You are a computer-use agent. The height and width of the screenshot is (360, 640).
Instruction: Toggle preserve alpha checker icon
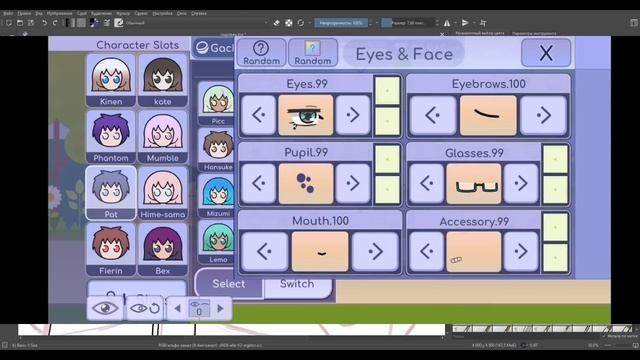[x=289, y=23]
